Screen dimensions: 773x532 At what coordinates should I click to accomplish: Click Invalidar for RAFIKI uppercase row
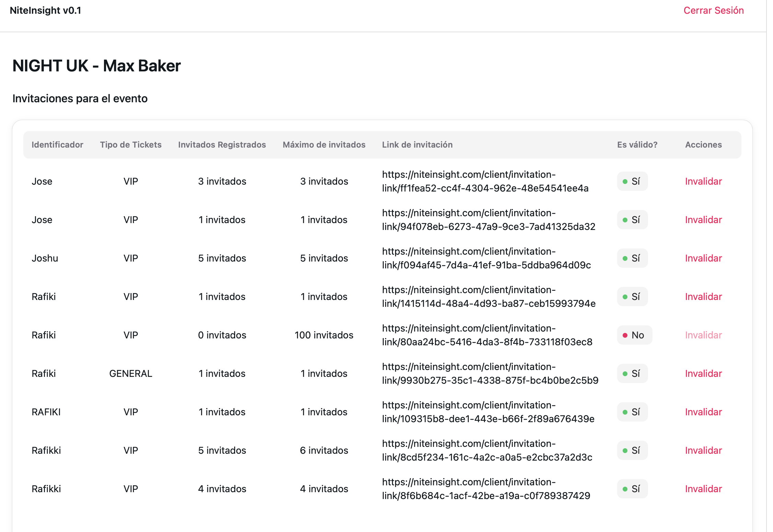pos(703,412)
